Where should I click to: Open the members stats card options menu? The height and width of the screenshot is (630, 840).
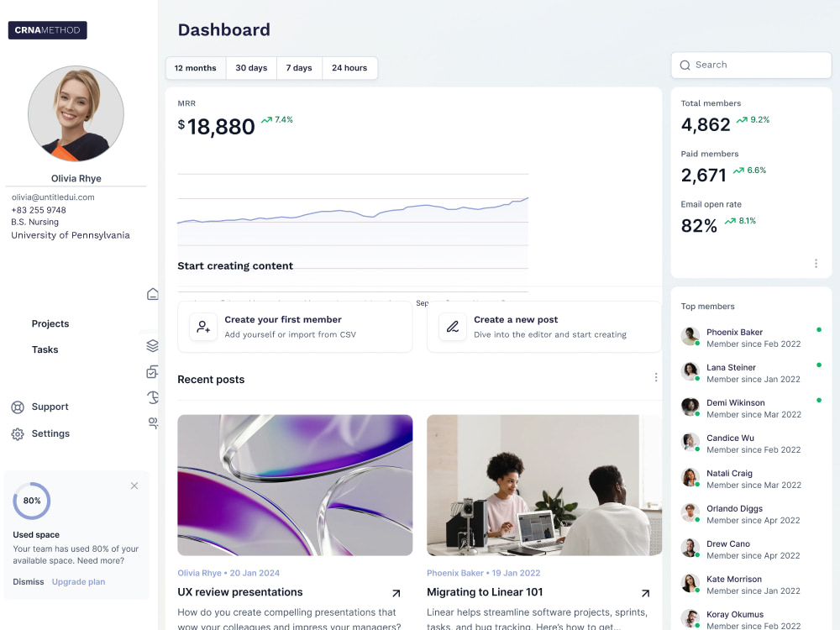click(816, 264)
